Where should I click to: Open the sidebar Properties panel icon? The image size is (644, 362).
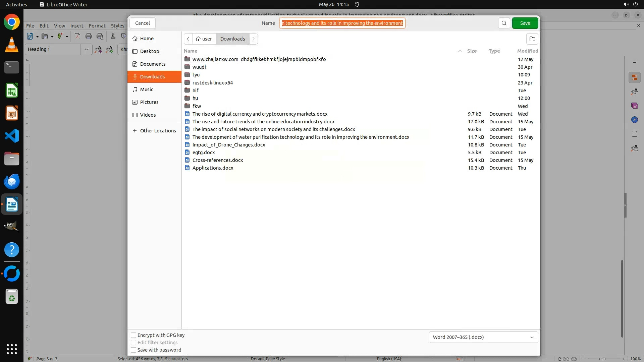[634, 78]
